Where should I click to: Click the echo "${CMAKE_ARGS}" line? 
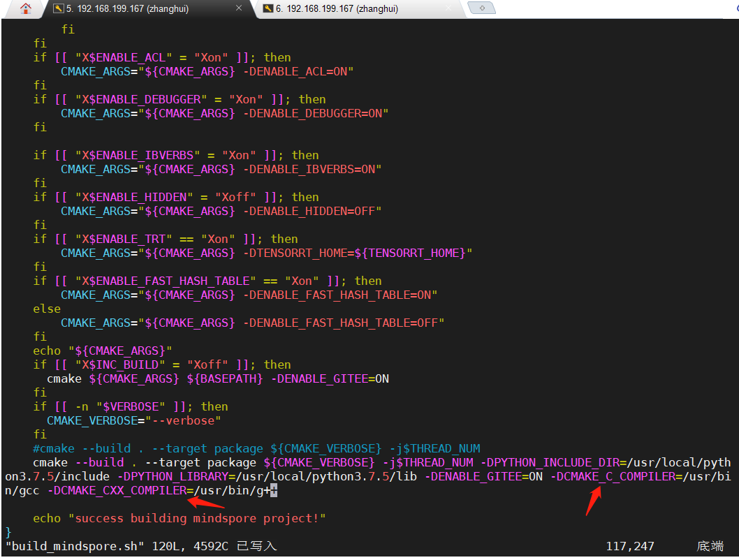102,351
